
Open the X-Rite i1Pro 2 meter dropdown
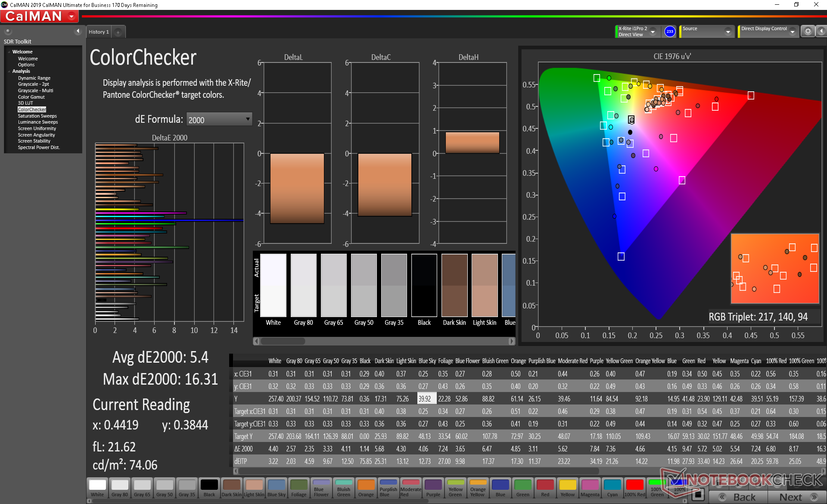tap(653, 31)
